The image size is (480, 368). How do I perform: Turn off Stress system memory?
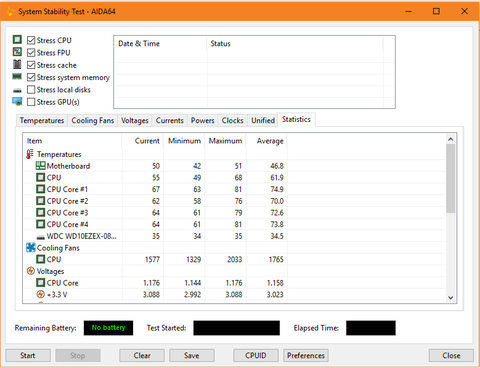(31, 77)
